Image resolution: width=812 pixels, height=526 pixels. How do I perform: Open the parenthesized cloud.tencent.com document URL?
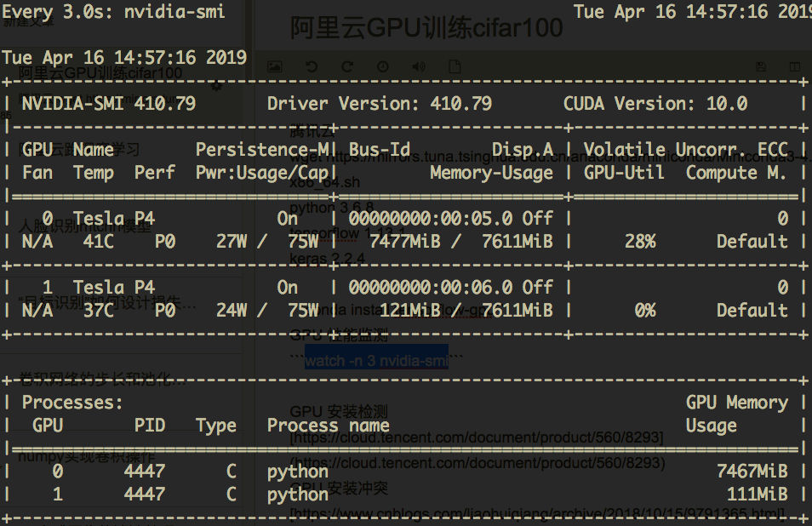coord(477,462)
